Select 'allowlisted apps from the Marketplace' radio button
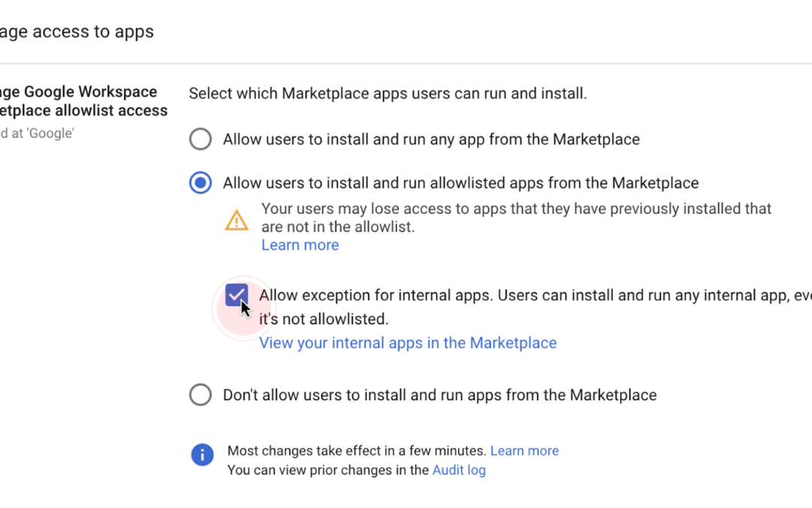Viewport: 812px width, 508px height. (x=201, y=182)
